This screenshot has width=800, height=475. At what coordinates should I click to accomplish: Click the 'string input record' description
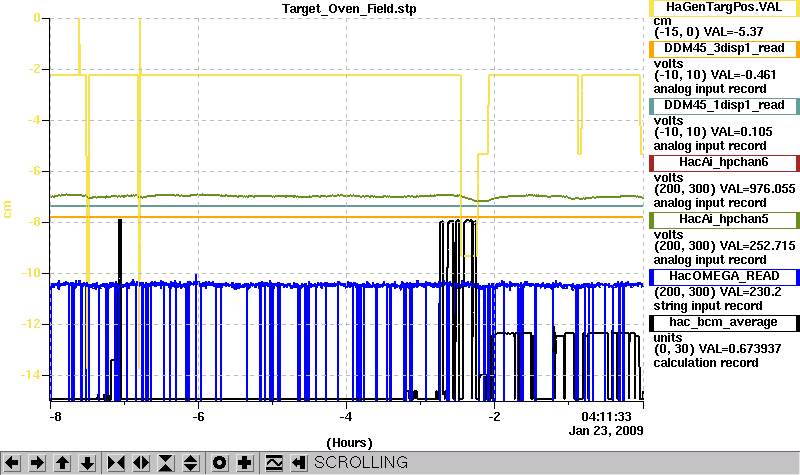coord(708,306)
